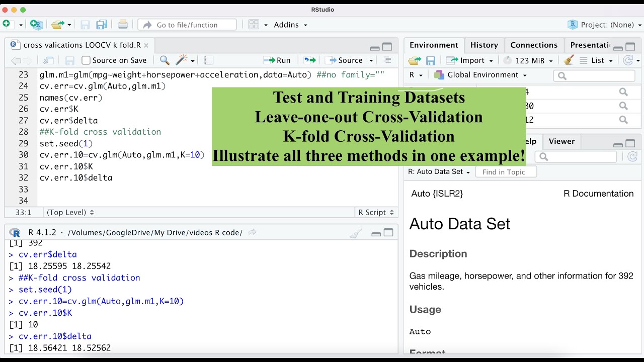644x362 pixels.
Task: Click the Open File folder icon
Action: 58,24
